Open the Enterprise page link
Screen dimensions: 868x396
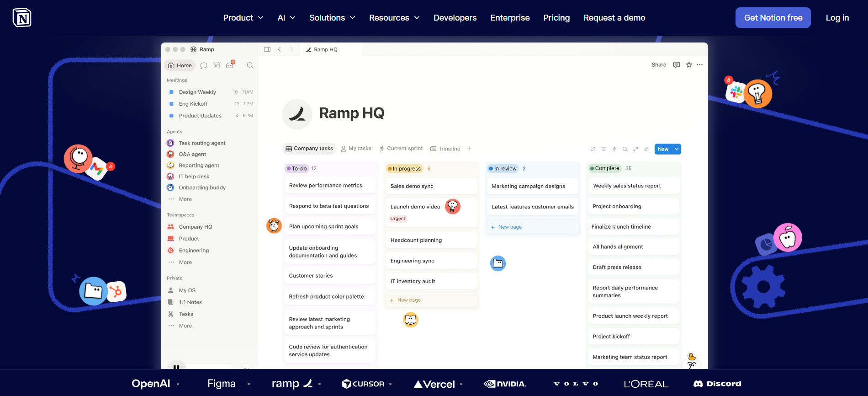click(x=510, y=18)
